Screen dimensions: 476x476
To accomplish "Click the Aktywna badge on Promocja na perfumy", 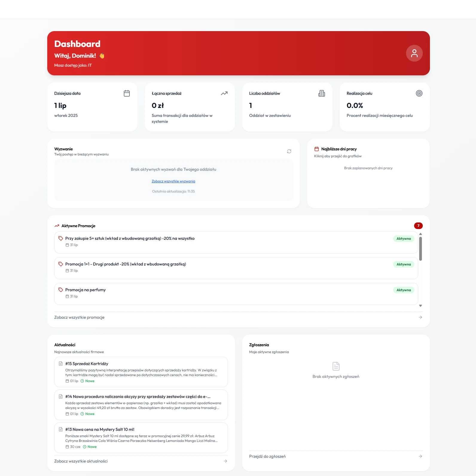I will [x=404, y=290].
